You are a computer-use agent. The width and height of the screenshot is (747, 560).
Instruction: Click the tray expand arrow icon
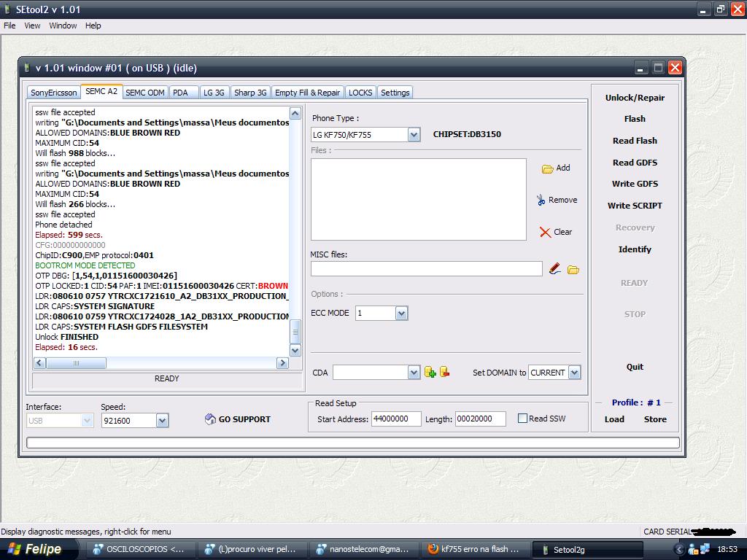tap(679, 549)
